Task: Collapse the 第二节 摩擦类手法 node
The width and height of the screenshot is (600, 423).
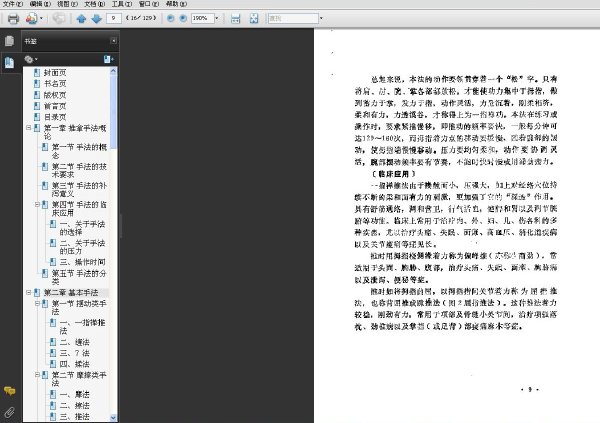Action: (37, 375)
